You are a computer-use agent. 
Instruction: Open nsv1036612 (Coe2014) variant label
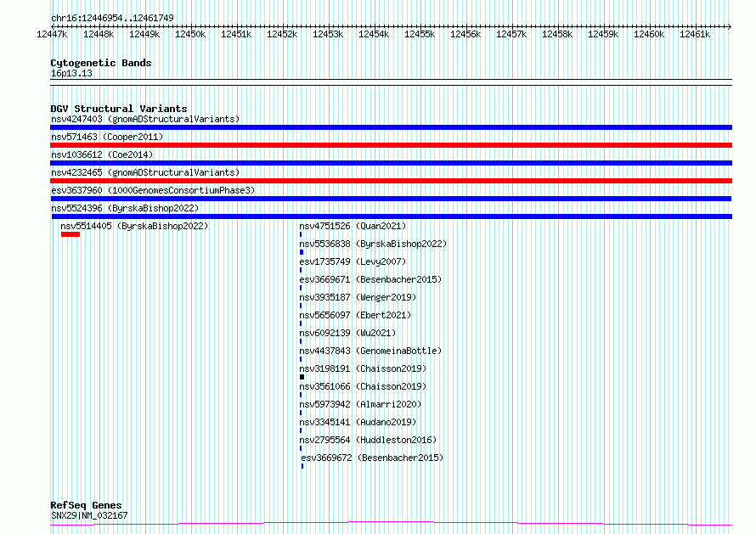click(x=102, y=155)
